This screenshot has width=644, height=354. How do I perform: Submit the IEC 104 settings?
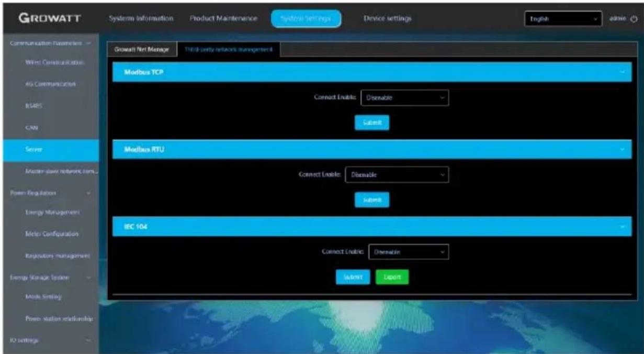point(353,277)
